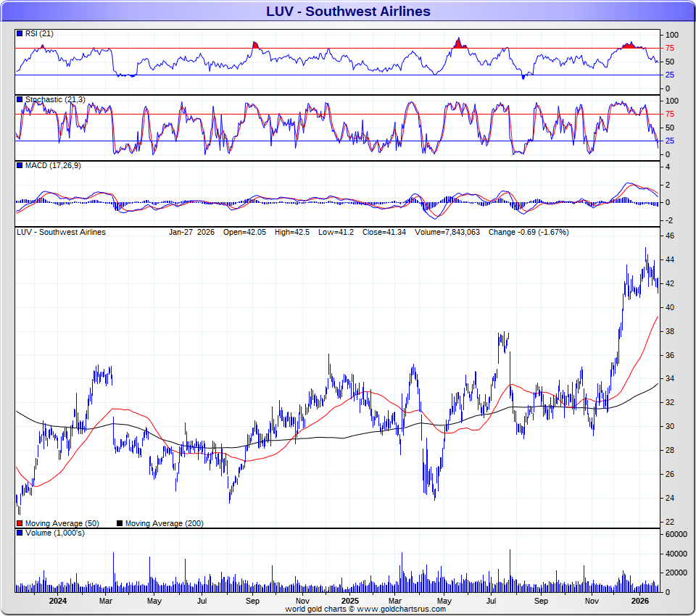Click the 'Low=41.2' value
Screen dimensions: 696x616
[x=336, y=232]
